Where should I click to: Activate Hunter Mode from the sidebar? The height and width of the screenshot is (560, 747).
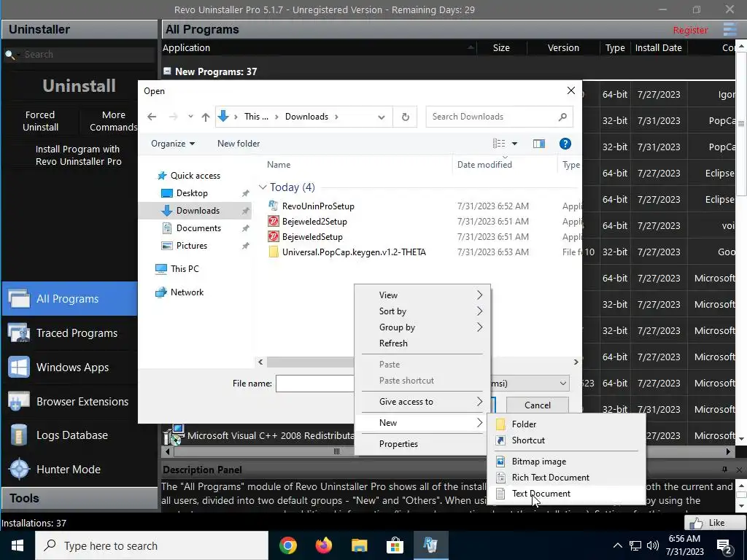[x=69, y=470]
